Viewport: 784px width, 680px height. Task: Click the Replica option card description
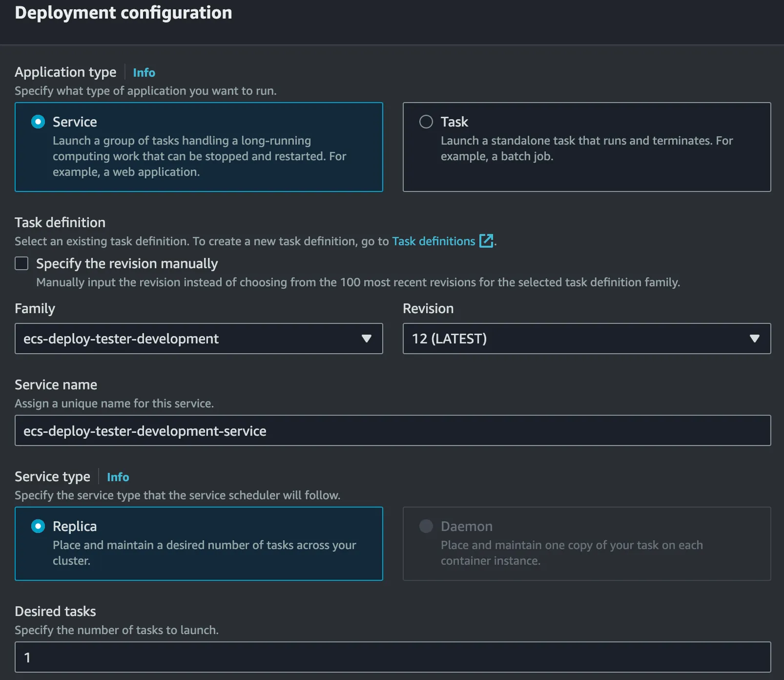pyautogui.click(x=204, y=553)
